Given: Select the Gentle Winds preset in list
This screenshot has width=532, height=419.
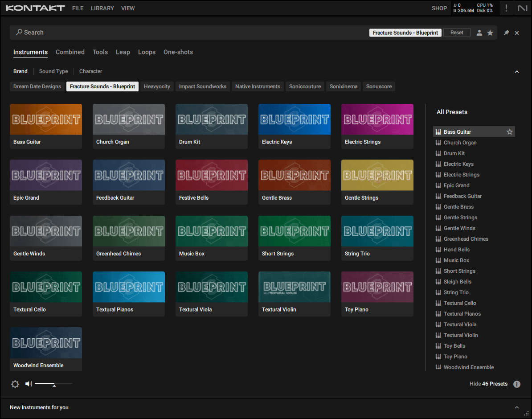Looking at the screenshot, I should tap(474, 228).
